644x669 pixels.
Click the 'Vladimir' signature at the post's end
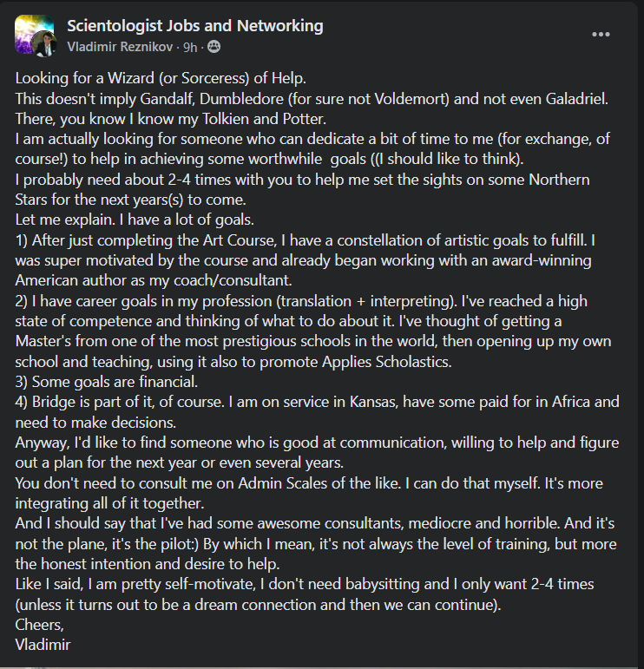coord(42,644)
